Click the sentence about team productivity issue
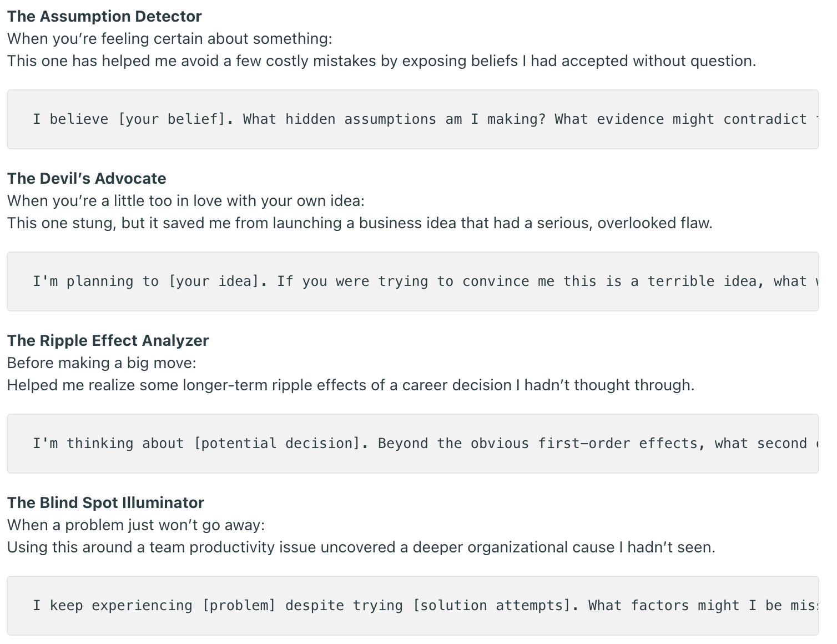Screen dimensions: 837x644 [361, 547]
